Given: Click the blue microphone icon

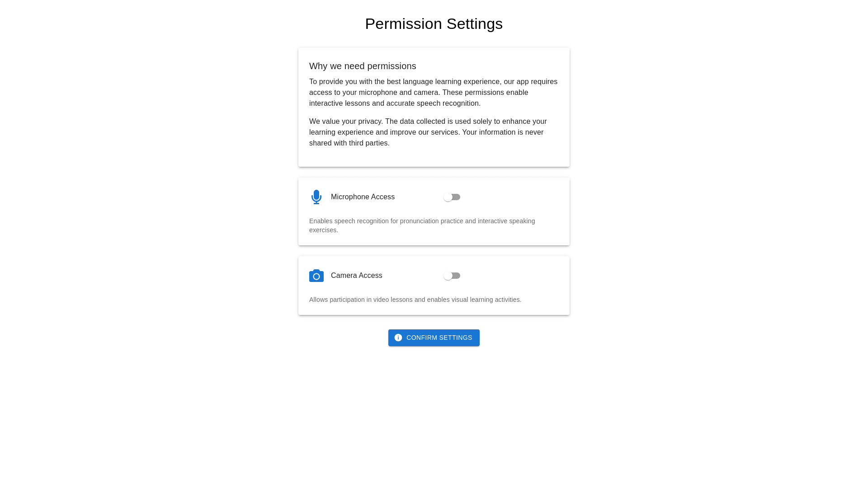Looking at the screenshot, I should click(x=316, y=197).
